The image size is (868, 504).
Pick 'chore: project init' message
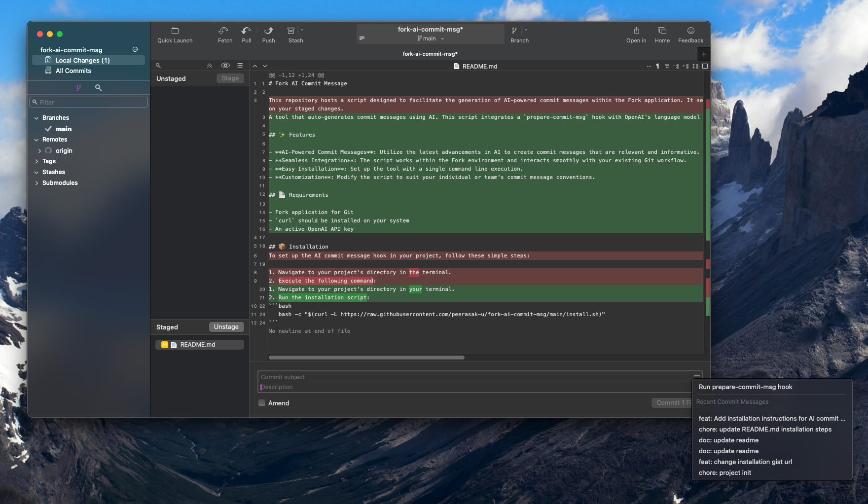click(772, 473)
